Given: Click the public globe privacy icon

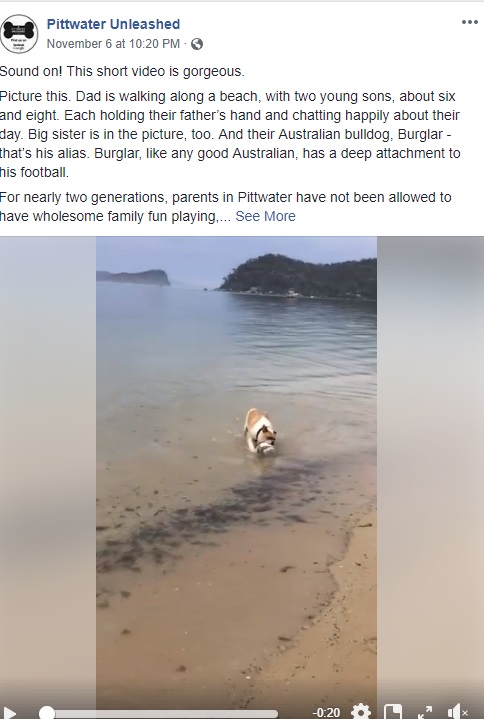Looking at the screenshot, I should [197, 44].
